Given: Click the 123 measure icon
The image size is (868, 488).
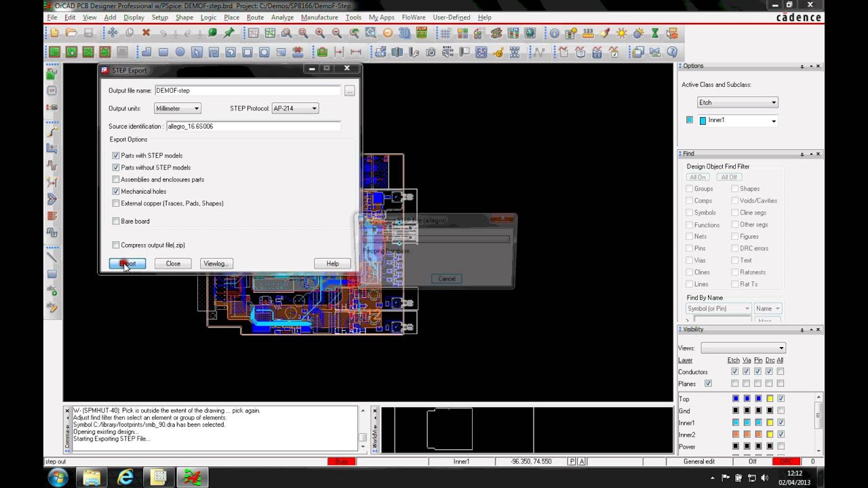Looking at the screenshot, I should point(588,33).
